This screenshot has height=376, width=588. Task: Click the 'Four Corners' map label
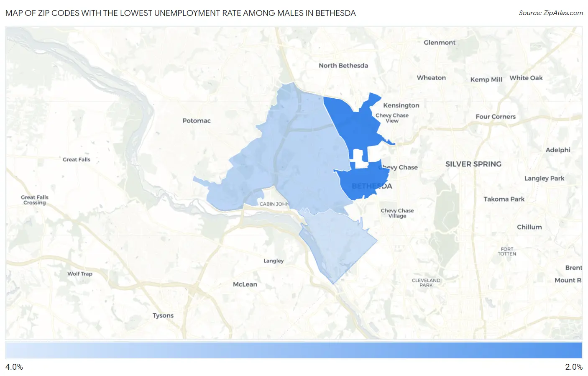pos(496,117)
